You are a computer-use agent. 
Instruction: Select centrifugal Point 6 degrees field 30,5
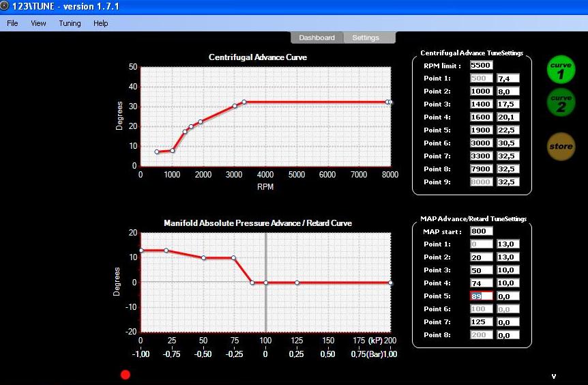point(508,143)
